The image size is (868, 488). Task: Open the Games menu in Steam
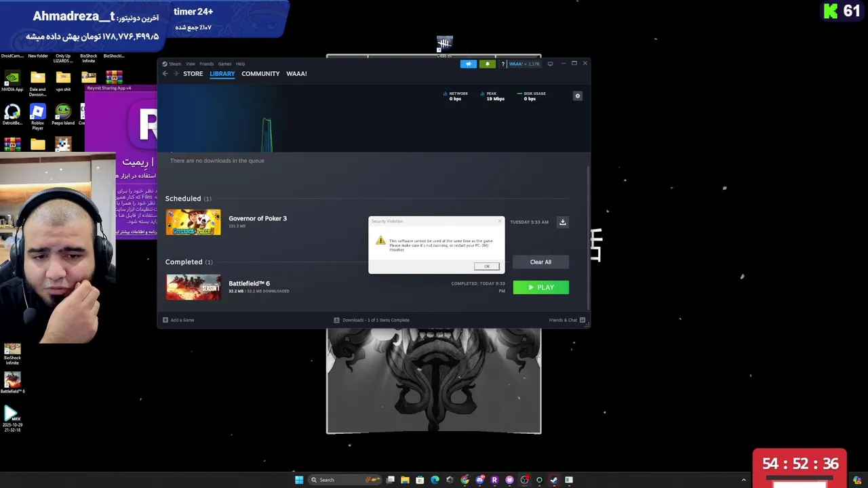pos(224,64)
